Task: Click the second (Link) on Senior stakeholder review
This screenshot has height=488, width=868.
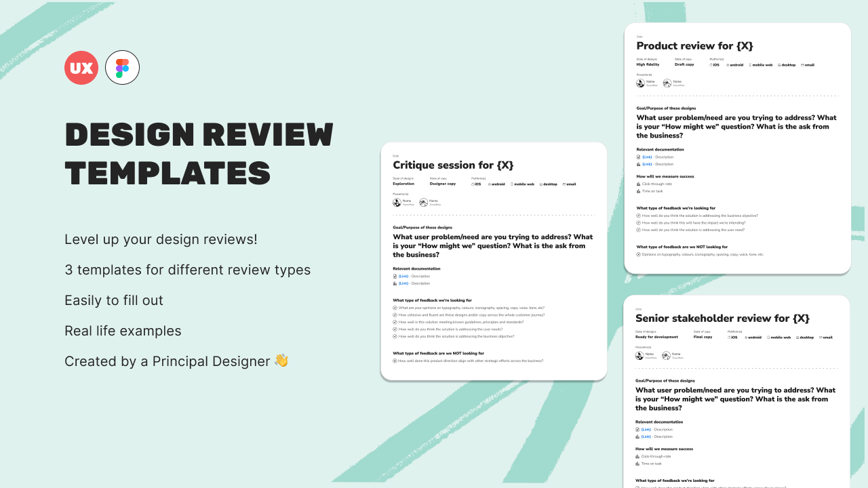Action: (x=646, y=436)
